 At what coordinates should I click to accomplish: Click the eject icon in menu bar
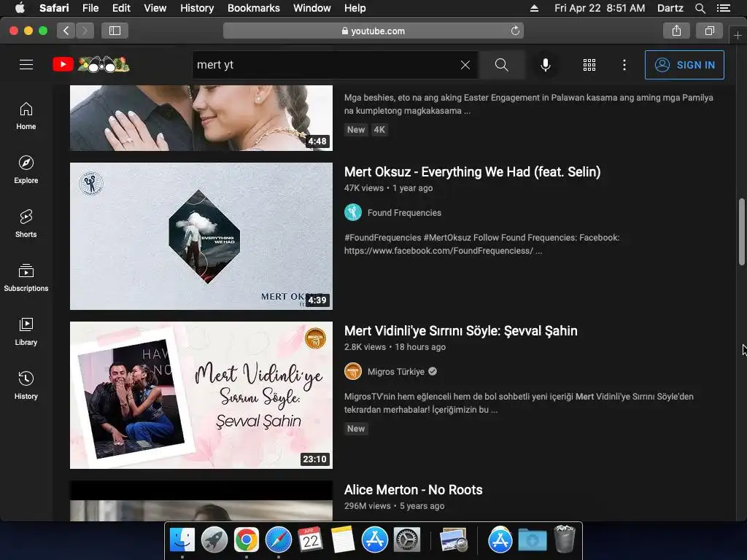coord(534,8)
